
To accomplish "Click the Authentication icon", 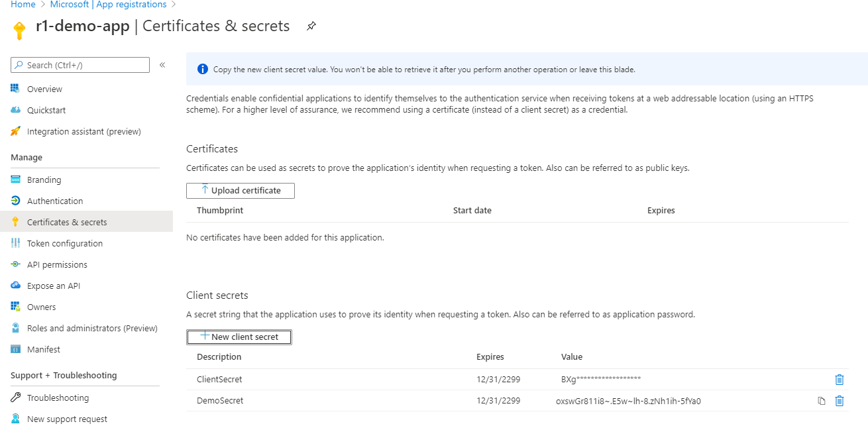I will click(15, 201).
